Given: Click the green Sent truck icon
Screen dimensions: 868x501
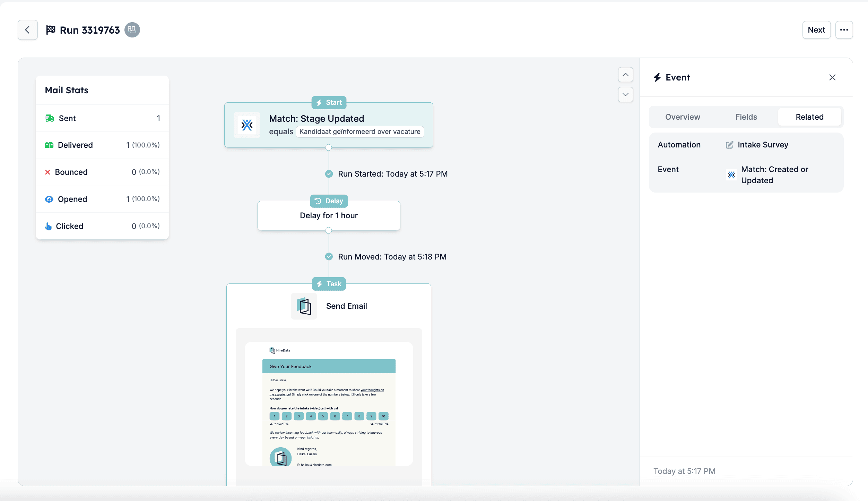Looking at the screenshot, I should [x=50, y=118].
